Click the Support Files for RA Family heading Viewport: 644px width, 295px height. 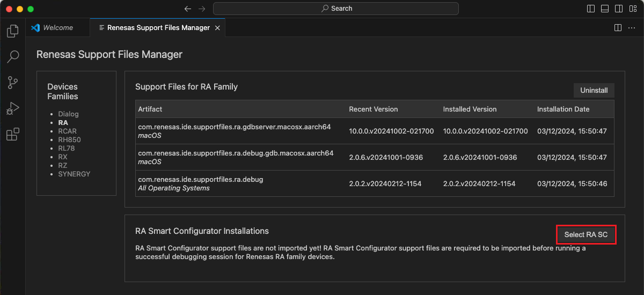pyautogui.click(x=186, y=86)
